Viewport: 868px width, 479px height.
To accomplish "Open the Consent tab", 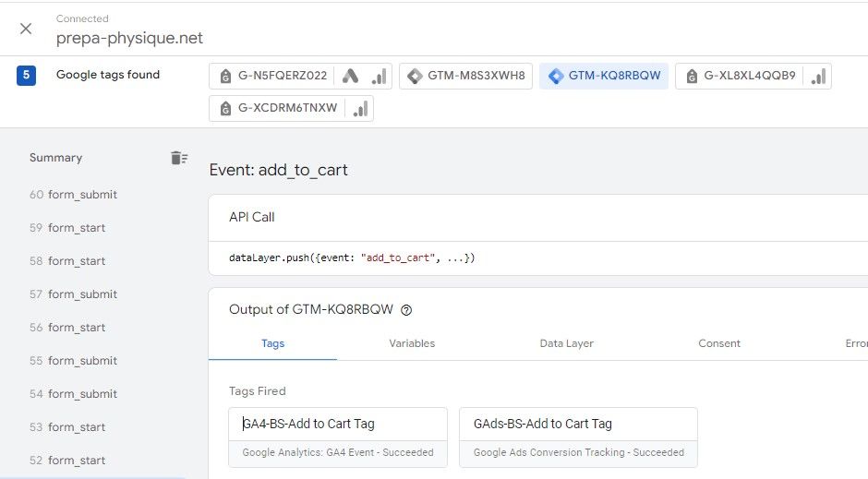I will coord(719,343).
